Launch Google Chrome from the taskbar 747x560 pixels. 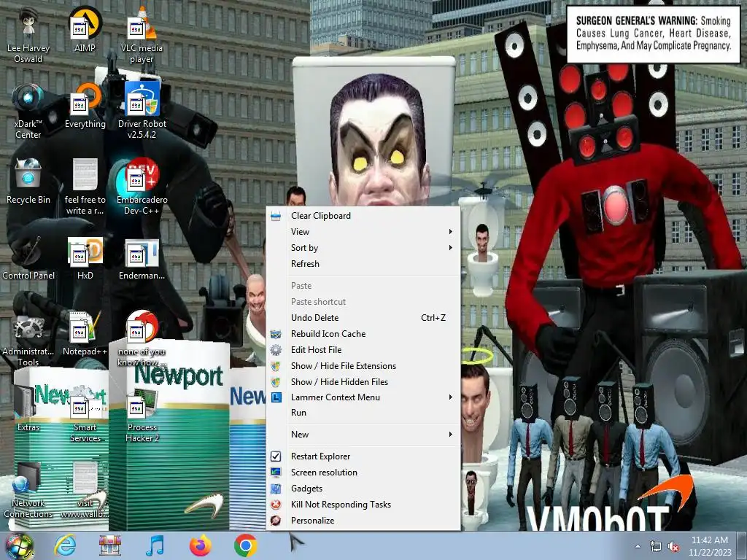pyautogui.click(x=245, y=545)
